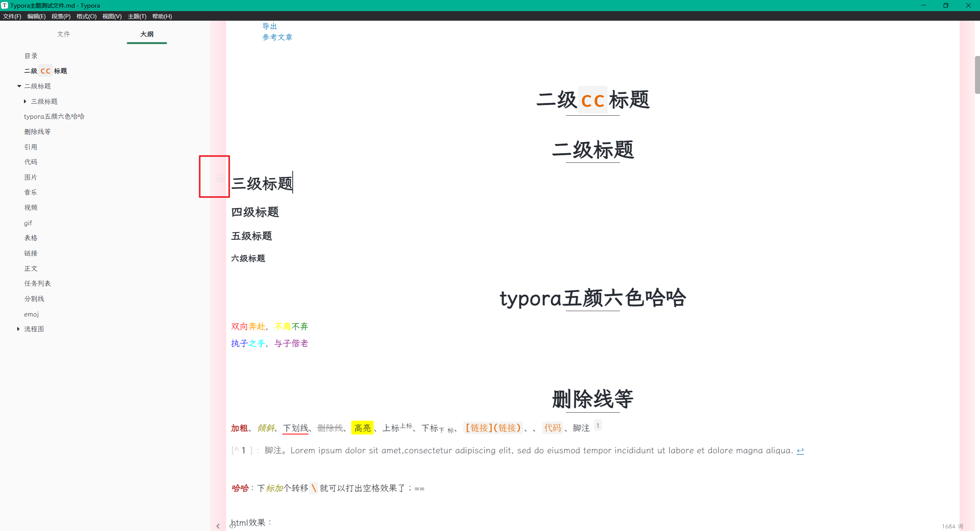Click the orange cc code in heading
Screen dimensions: 980x531
tap(593, 101)
